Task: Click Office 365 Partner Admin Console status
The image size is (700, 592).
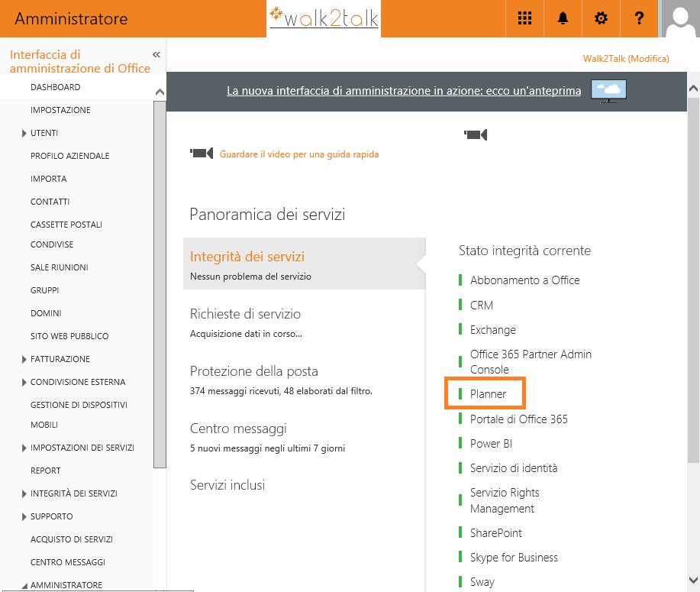Action: [531, 362]
